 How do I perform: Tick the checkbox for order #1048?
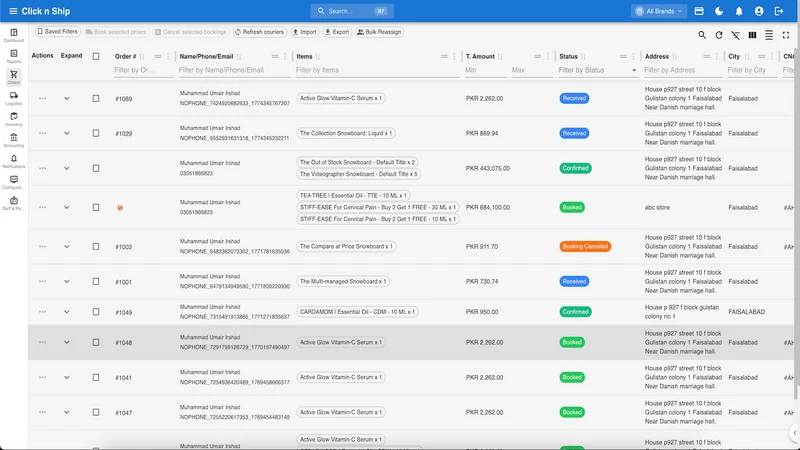tap(96, 342)
